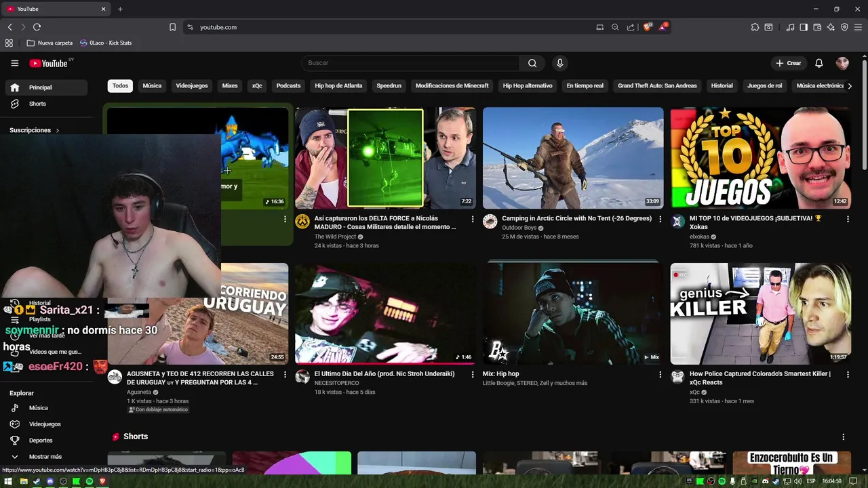Image resolution: width=868 pixels, height=488 pixels.
Task: Play the Camping in Arctic Circle thumbnail
Action: point(573,158)
